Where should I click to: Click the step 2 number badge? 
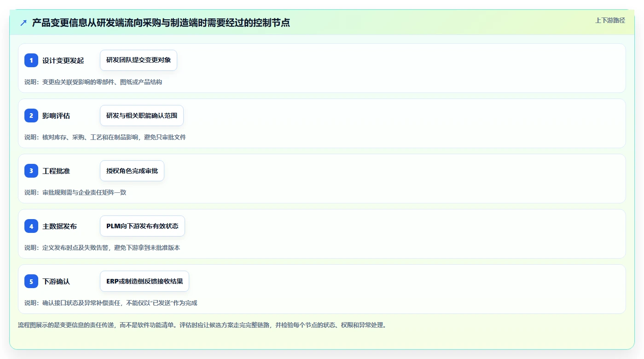click(x=31, y=116)
